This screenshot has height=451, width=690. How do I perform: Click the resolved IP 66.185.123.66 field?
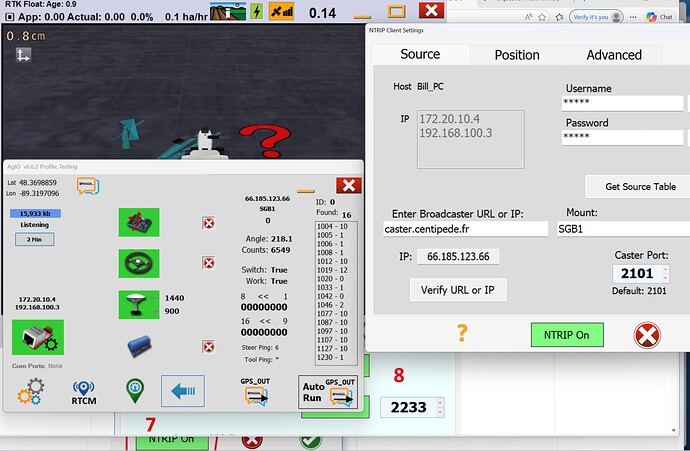[x=458, y=257]
